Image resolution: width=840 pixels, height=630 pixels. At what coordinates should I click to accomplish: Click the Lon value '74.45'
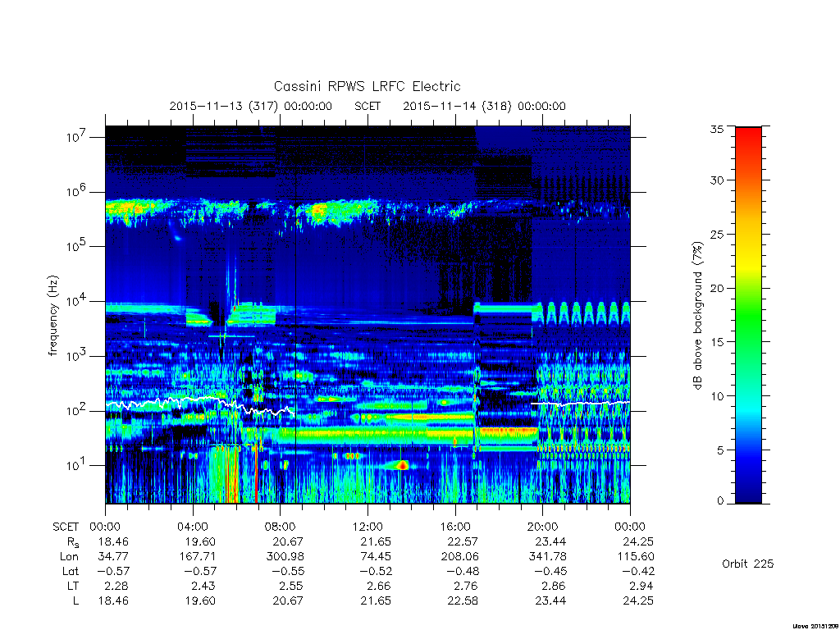point(376,557)
